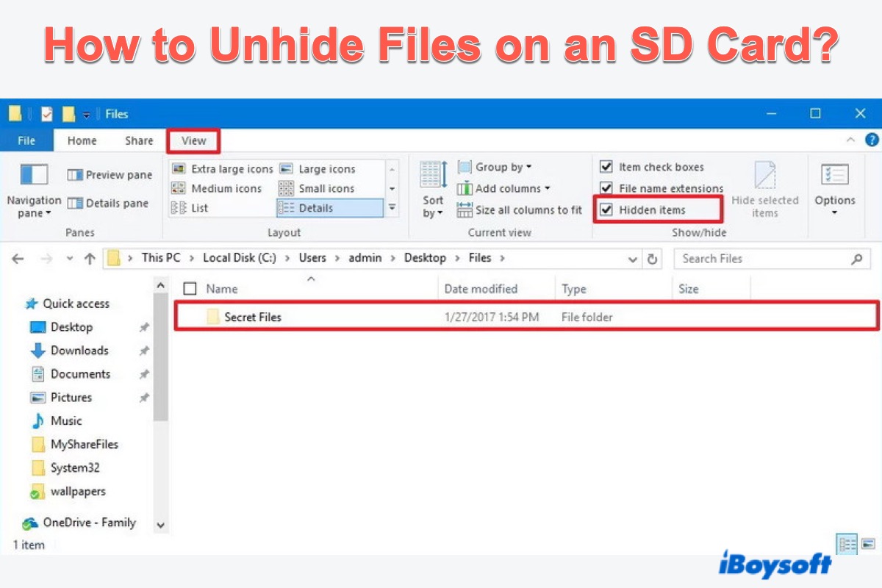Viewport: 882px width, 588px height.
Task: Click the Refresh button in address bar
Action: click(x=651, y=259)
